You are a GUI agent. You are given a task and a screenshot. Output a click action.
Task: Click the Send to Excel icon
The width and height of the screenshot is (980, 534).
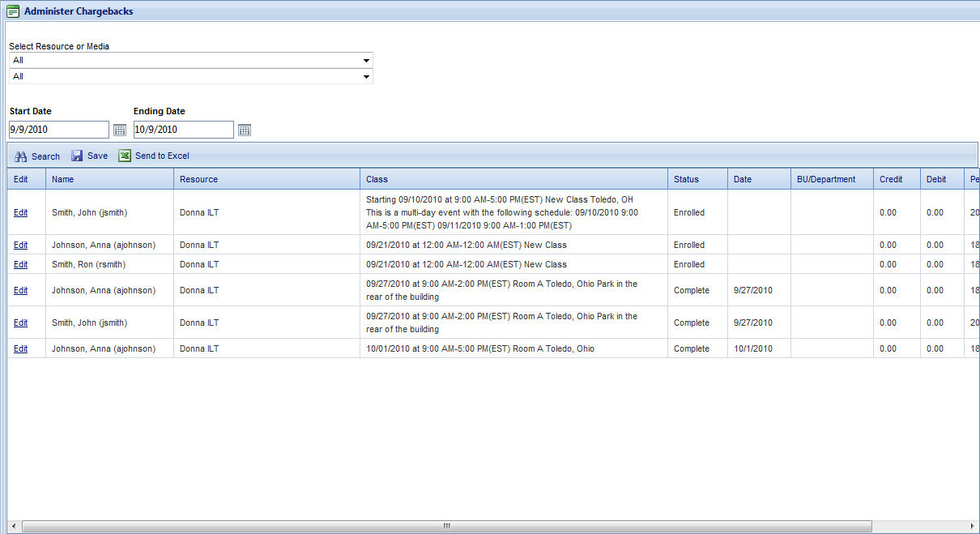(x=125, y=156)
